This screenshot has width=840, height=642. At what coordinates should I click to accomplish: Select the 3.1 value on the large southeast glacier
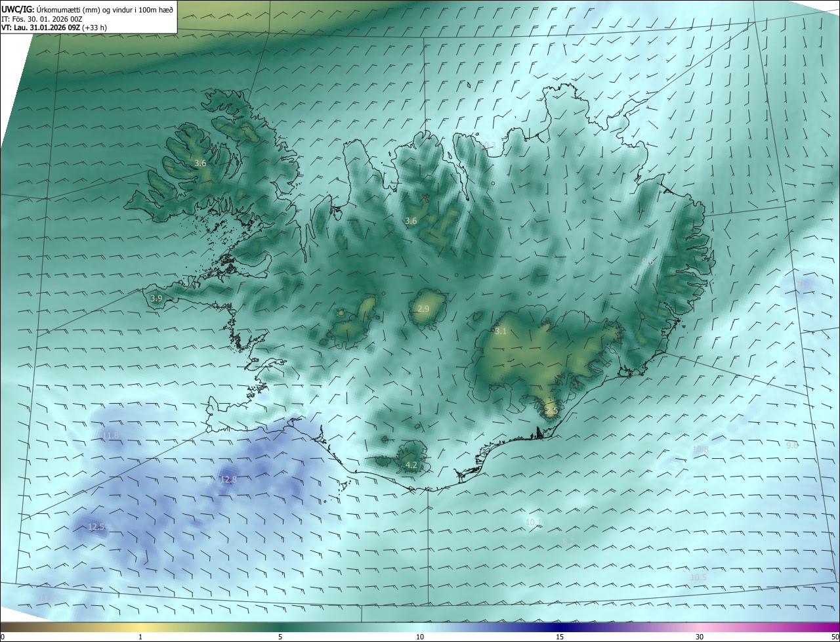coord(501,332)
